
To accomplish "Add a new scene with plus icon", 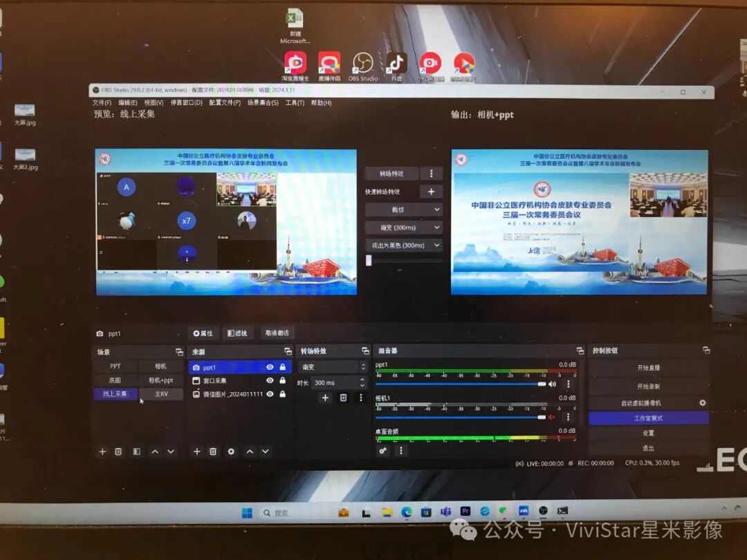I will pos(102,451).
